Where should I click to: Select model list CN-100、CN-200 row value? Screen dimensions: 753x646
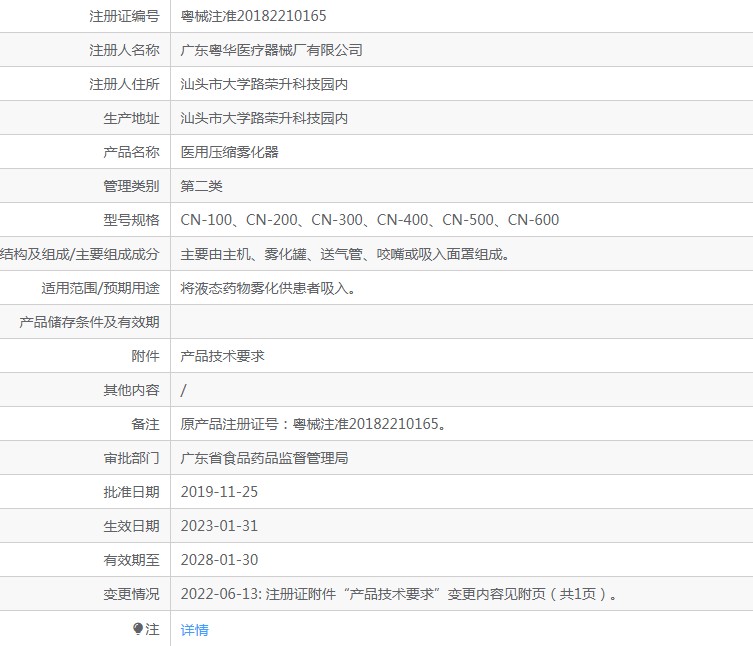pyautogui.click(x=370, y=220)
